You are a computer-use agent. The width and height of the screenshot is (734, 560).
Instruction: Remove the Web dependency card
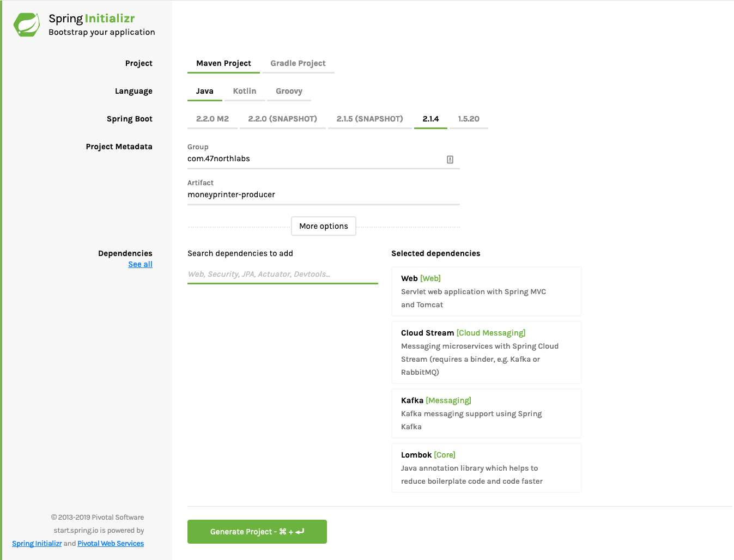pos(487,291)
